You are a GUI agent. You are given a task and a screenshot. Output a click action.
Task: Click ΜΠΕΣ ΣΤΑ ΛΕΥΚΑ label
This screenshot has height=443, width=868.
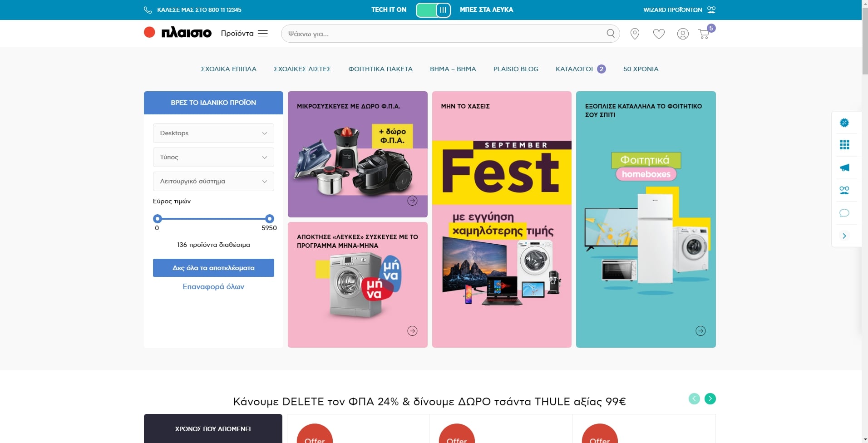pyautogui.click(x=486, y=10)
